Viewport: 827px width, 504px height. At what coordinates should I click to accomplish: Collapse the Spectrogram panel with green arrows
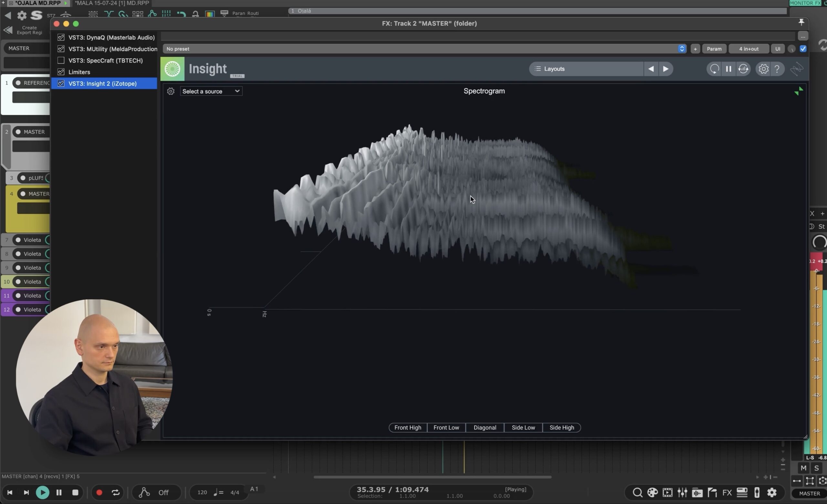tap(799, 91)
